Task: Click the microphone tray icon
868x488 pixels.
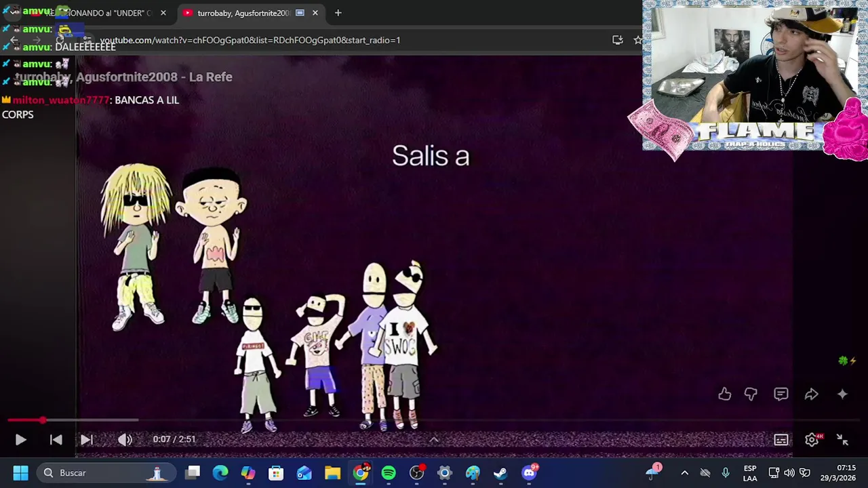Action: [726, 473]
